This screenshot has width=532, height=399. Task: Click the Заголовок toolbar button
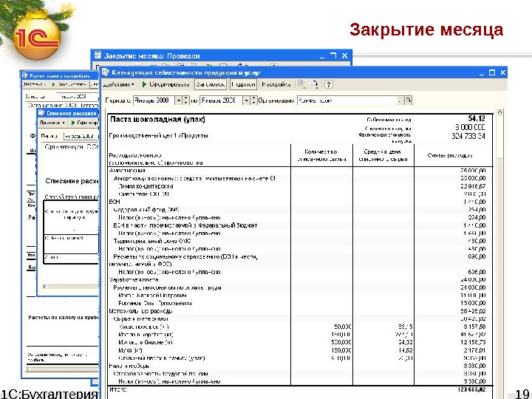211,84
